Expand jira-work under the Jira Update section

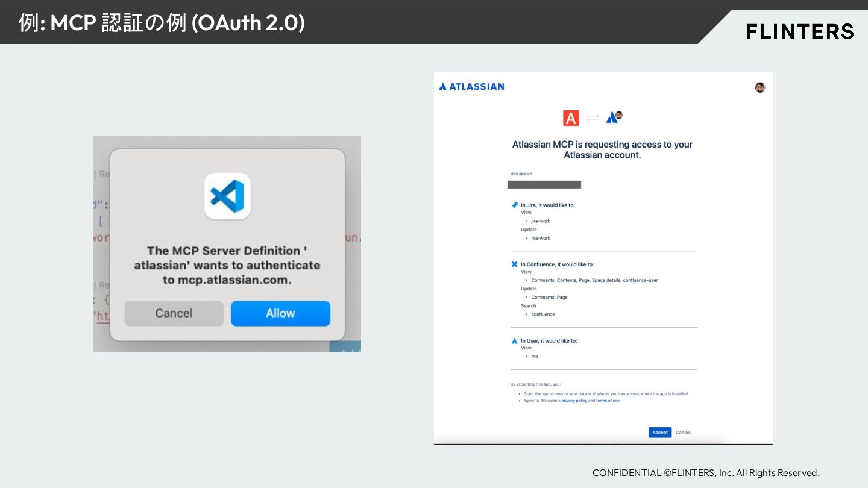(537, 238)
